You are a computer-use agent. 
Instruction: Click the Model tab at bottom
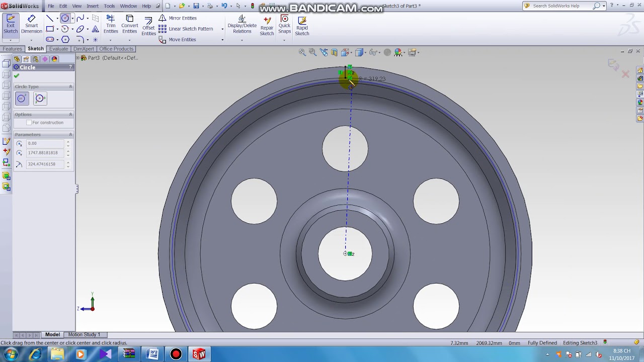click(52, 334)
